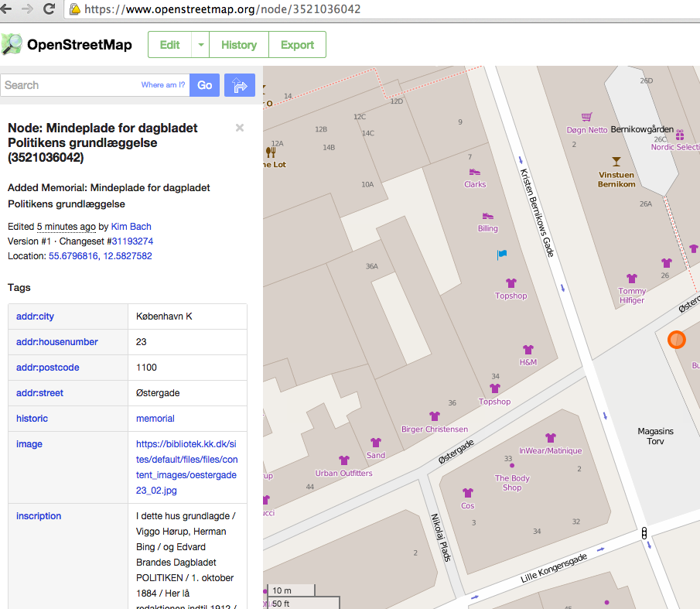Click the browser address bar URL

click(222, 9)
